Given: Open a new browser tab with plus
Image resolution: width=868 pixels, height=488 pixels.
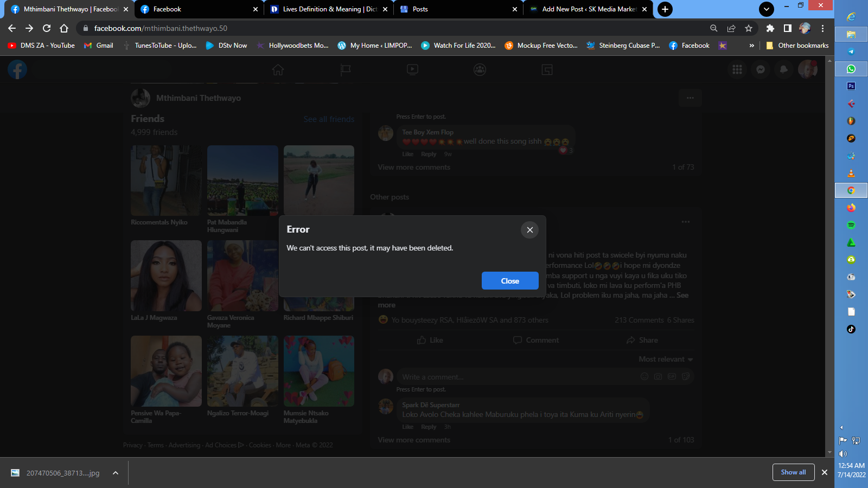Looking at the screenshot, I should [x=665, y=9].
